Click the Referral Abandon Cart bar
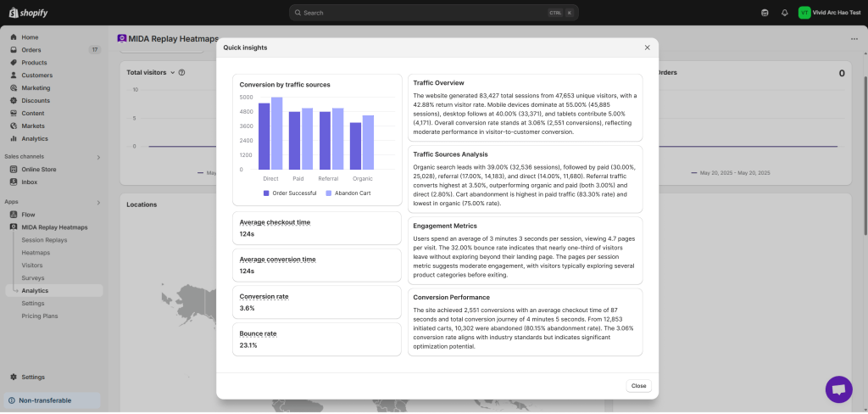Screen dimensions: 868x414 [x=337, y=139]
